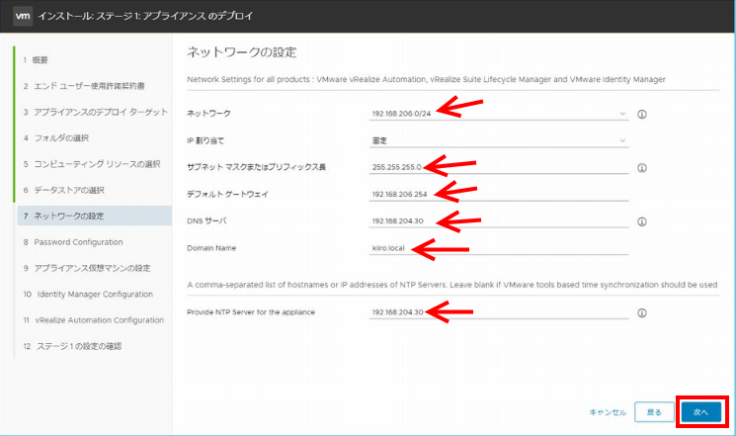Go to step 1 概要

coord(36,60)
